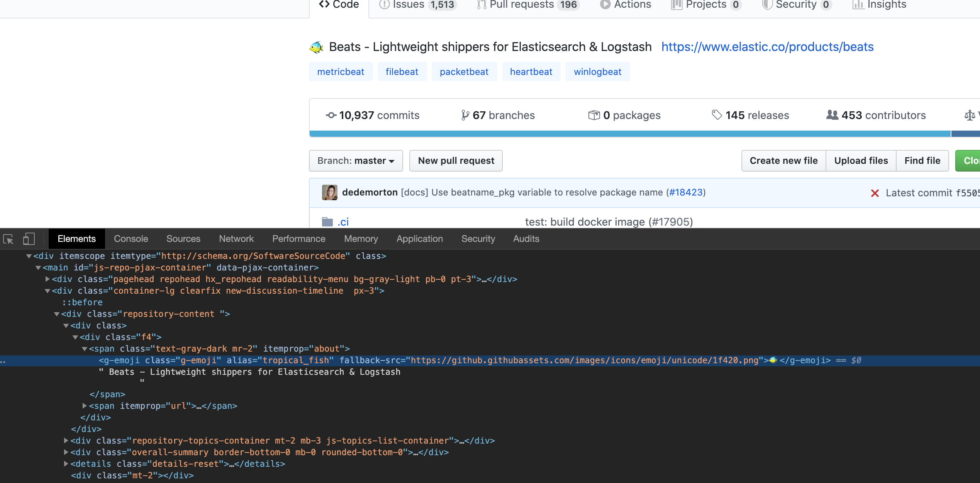Click the red X latest commit status icon
This screenshot has height=483, width=980.
[876, 193]
